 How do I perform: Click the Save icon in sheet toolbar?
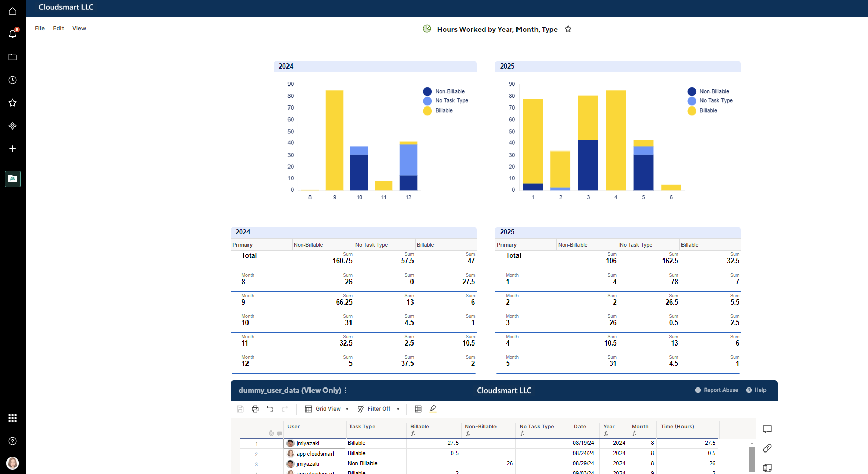[x=240, y=409]
